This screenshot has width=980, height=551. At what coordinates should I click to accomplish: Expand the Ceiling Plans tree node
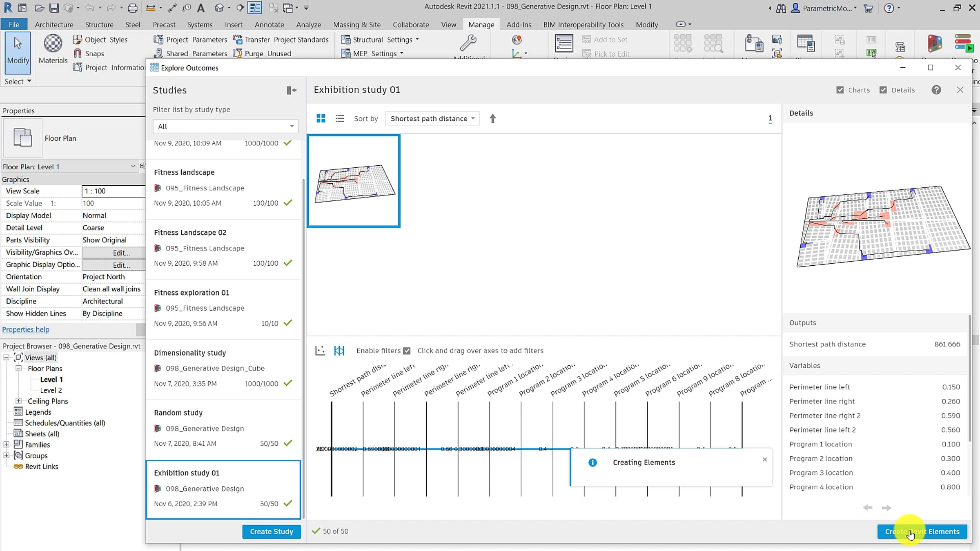(18, 401)
